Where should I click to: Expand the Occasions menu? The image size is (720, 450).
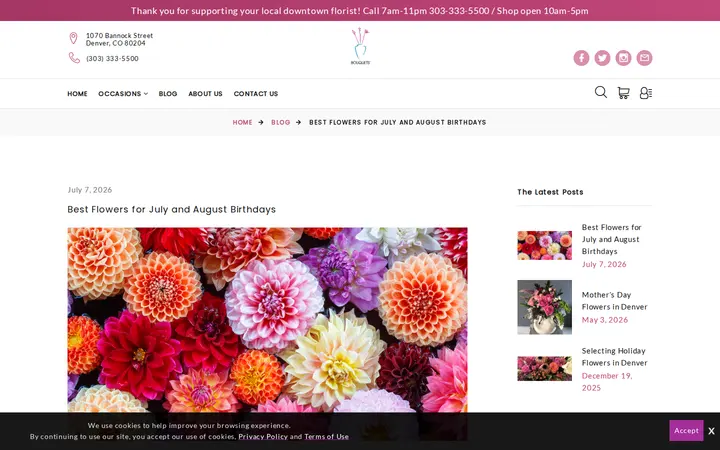[123, 94]
